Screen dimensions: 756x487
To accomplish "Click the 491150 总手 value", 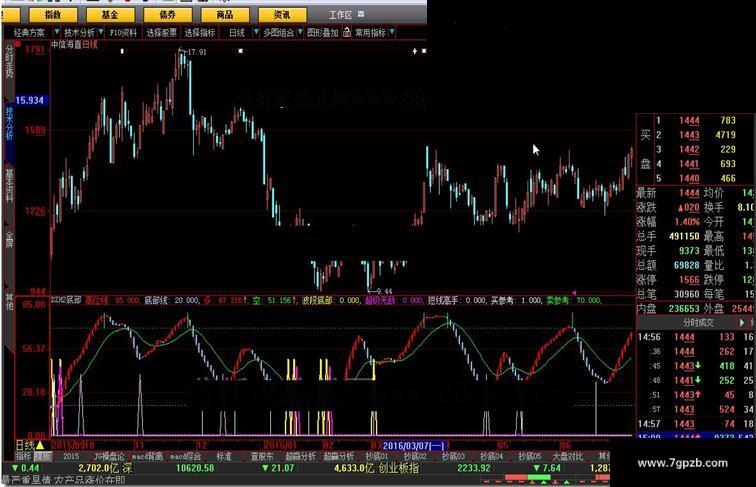I will (684, 236).
